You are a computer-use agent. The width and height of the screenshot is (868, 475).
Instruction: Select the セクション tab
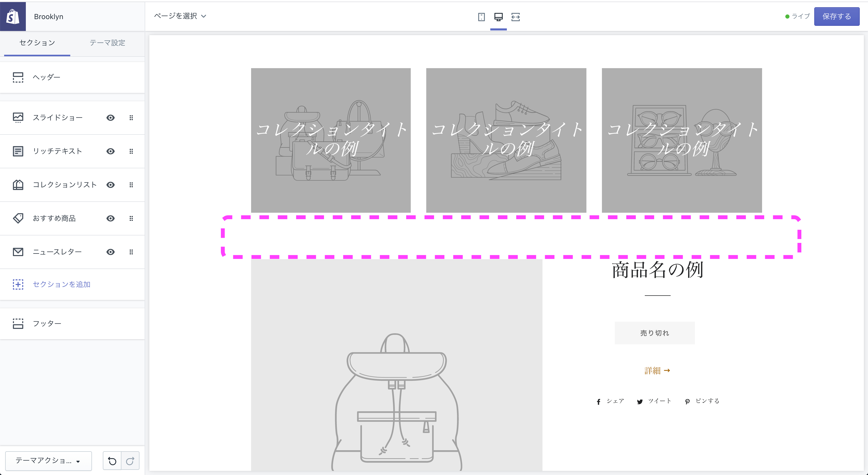(36, 43)
